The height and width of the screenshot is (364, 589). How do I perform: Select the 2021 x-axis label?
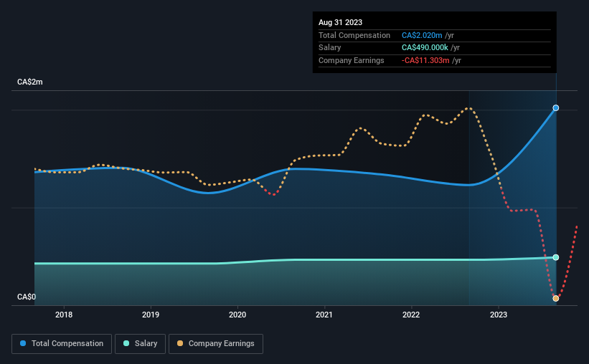pyautogui.click(x=324, y=315)
